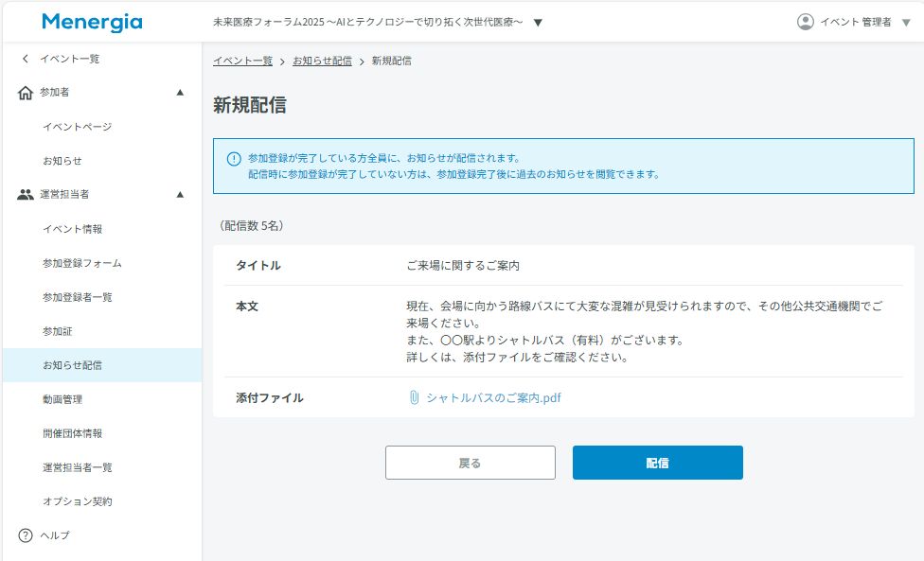Click the home icon next to 参加者
Viewport: 924px width, 561px height.
pyautogui.click(x=26, y=93)
